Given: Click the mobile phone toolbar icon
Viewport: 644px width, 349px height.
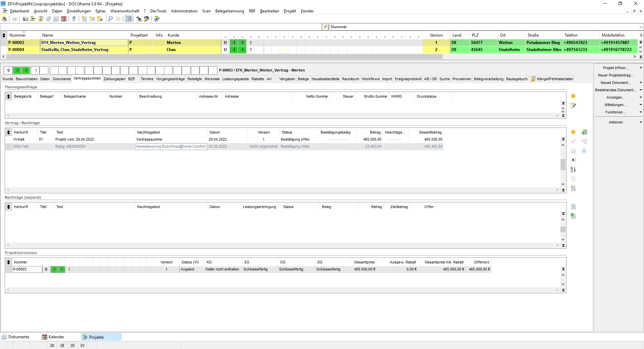Looking at the screenshot, I should pyautogui.click(x=74, y=19).
